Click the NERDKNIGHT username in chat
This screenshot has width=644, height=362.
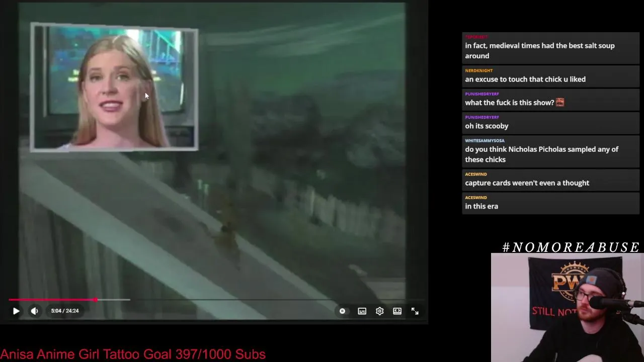479,71
